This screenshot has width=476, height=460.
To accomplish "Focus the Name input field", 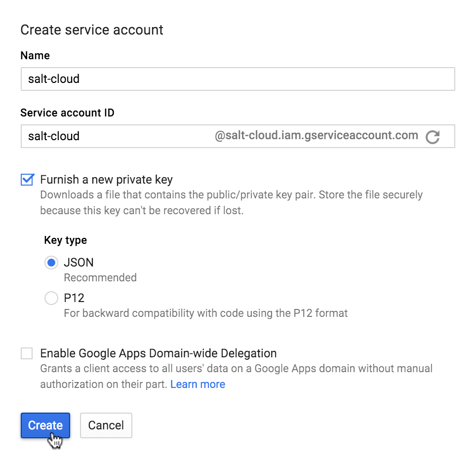I will (x=237, y=79).
